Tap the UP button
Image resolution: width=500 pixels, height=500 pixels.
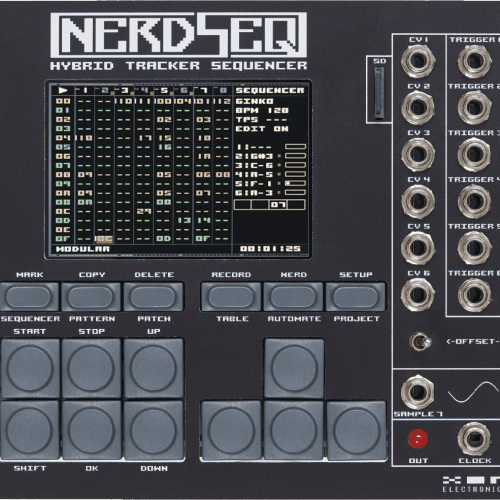coord(153,368)
